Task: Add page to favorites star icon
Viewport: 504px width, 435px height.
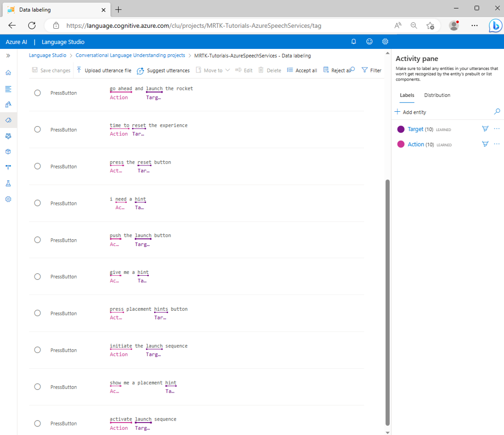Action: pyautogui.click(x=430, y=25)
